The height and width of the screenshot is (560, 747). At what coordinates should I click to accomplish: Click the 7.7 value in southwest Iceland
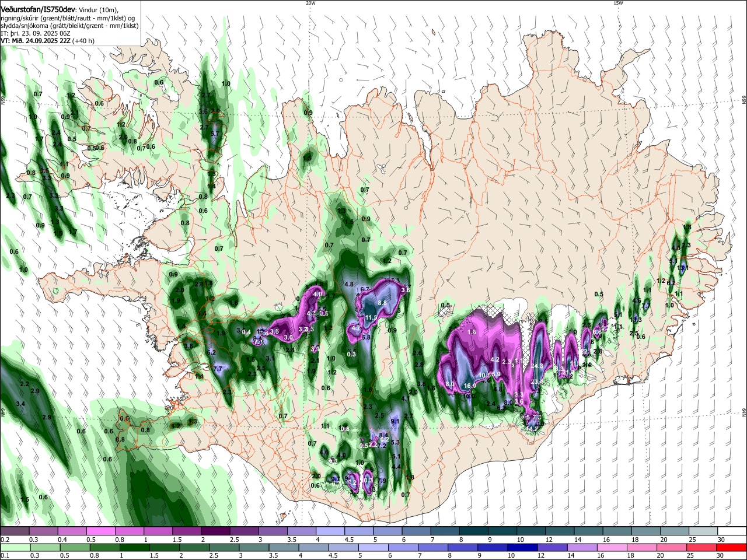218,369
